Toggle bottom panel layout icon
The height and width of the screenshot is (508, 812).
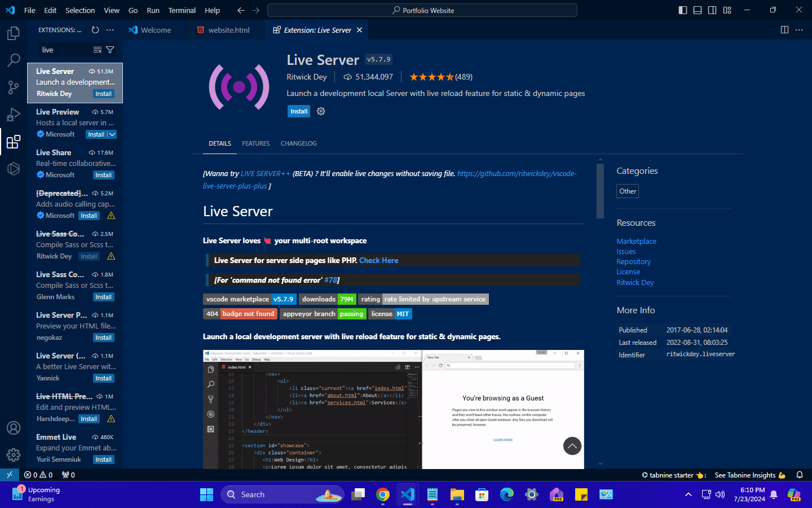click(698, 10)
